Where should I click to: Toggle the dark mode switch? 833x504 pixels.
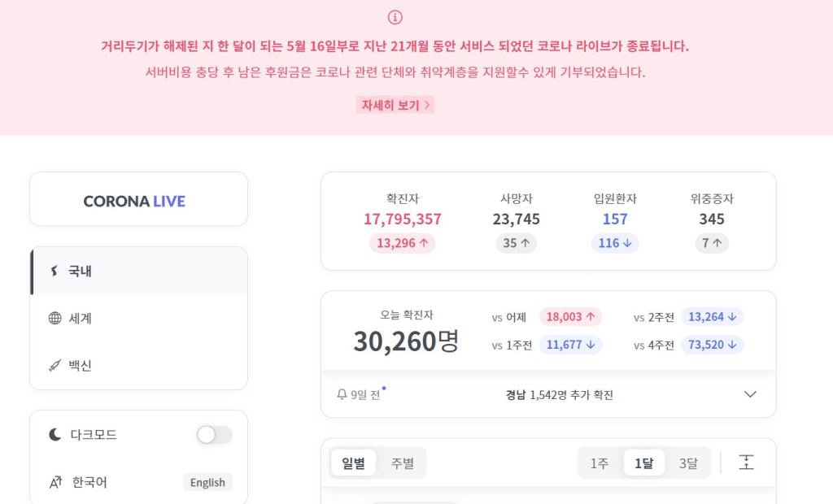214,435
